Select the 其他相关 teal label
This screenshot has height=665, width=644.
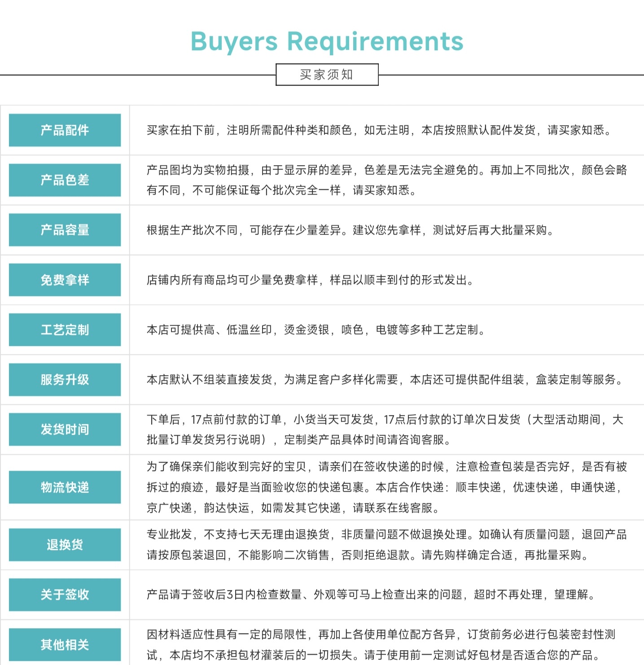65,645
